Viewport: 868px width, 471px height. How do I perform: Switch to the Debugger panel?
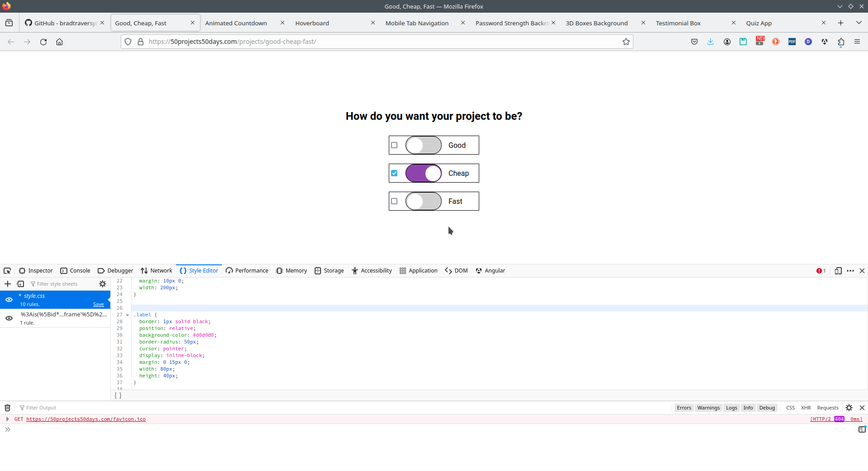[115, 271]
